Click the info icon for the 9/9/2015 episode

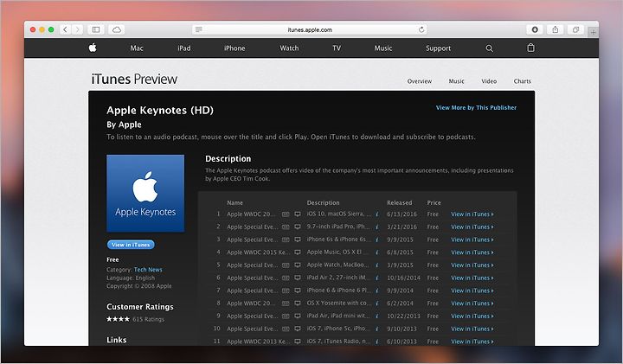(376, 239)
